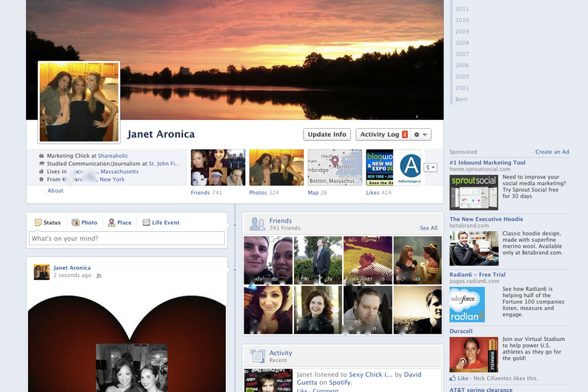Jump to Born on the timeline
Screen dimensions: 588x392
(x=461, y=99)
